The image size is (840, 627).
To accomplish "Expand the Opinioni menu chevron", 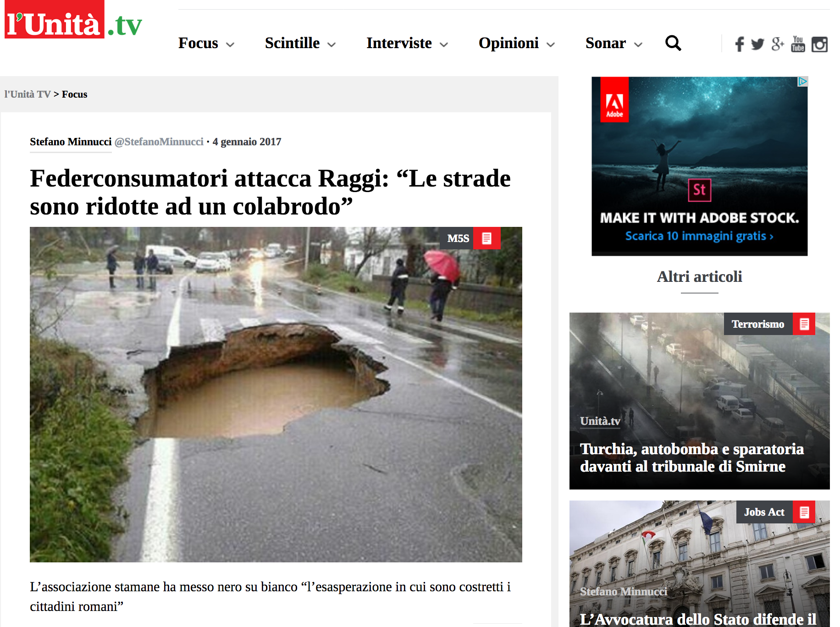I will coord(551,44).
